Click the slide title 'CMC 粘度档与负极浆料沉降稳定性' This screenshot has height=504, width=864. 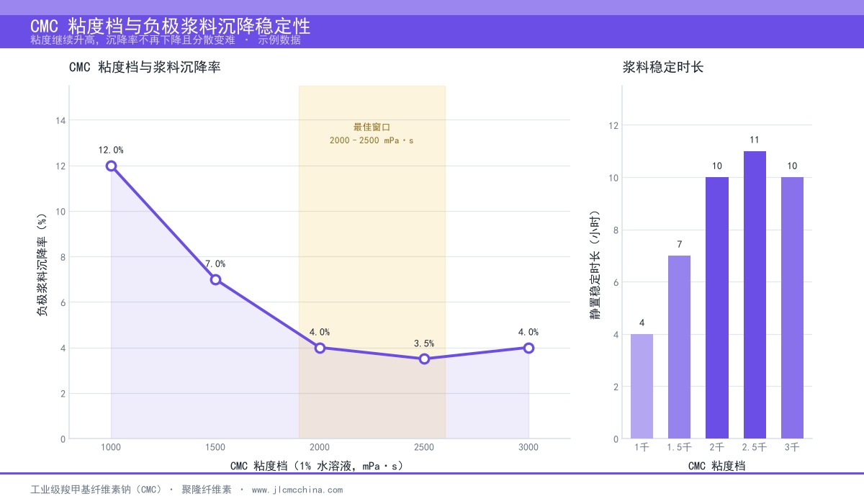coord(171,26)
